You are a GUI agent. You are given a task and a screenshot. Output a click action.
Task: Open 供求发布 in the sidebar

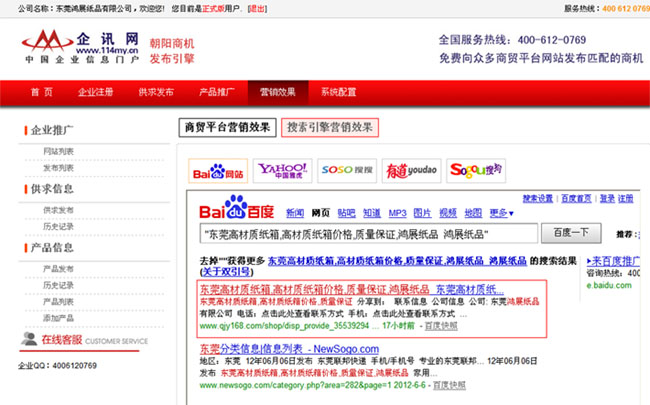click(58, 210)
